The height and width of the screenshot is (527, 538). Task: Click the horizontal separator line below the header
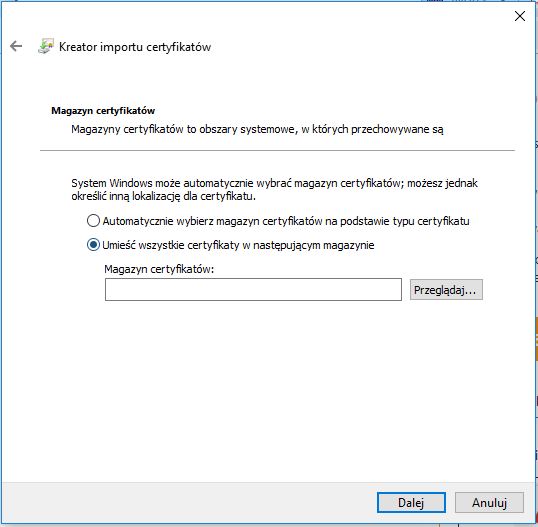[x=277, y=150]
